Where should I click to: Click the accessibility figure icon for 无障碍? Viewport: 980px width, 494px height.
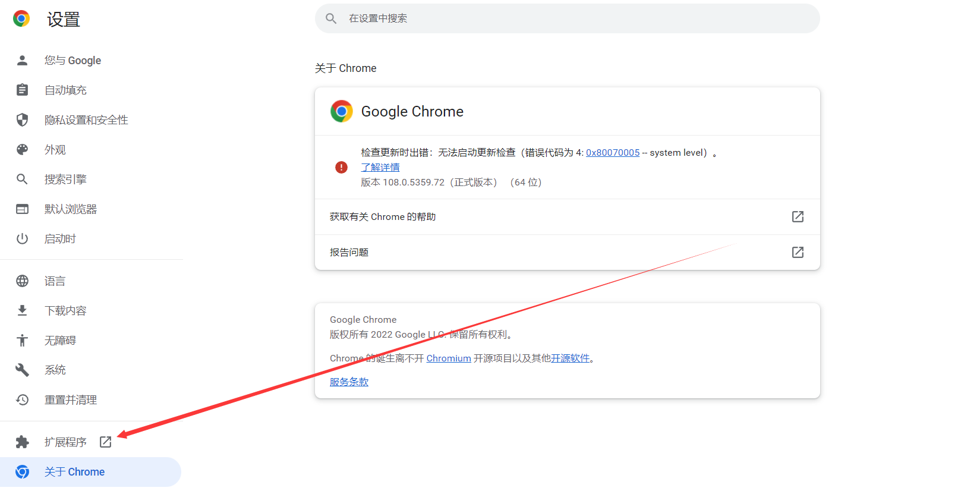coord(22,340)
